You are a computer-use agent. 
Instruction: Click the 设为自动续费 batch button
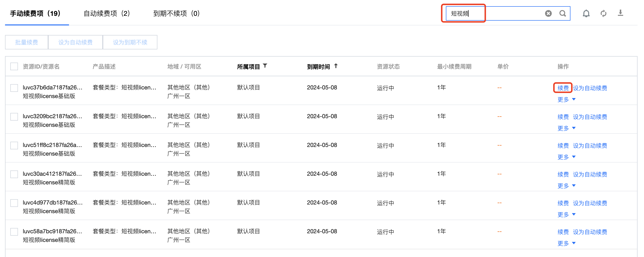(75, 42)
